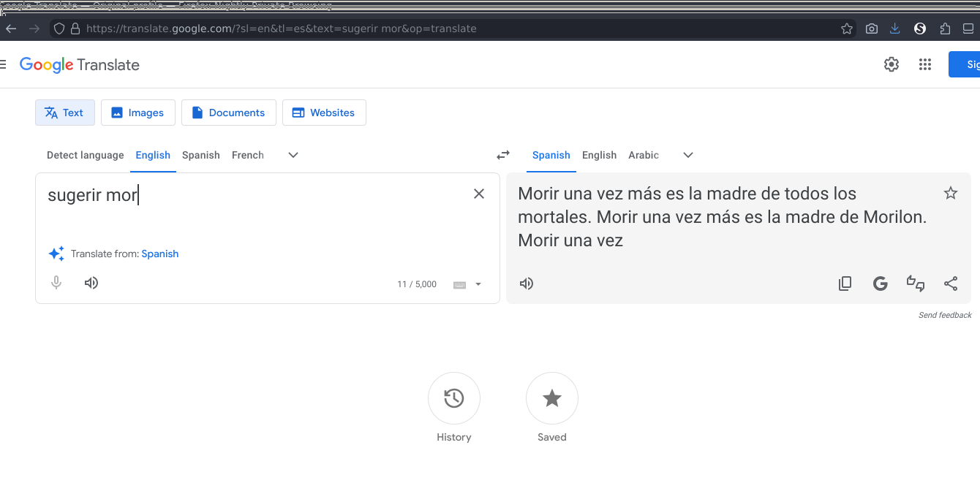Click the Translate from Spanish link
This screenshot has height=502, width=980.
click(160, 254)
